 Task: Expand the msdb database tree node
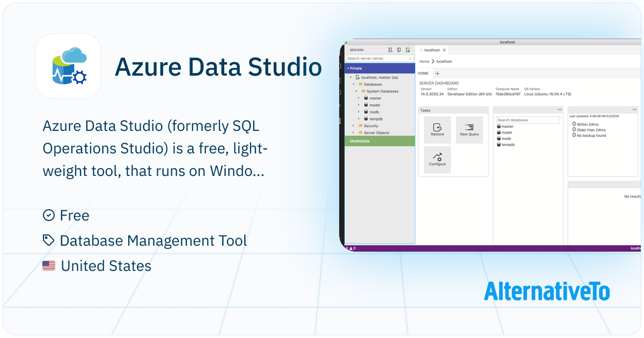coord(359,112)
